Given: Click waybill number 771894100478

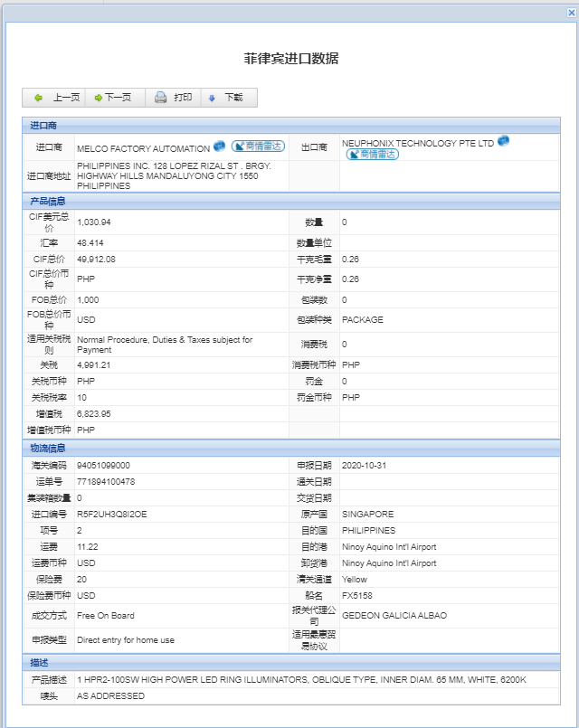Looking at the screenshot, I should pyautogui.click(x=106, y=481).
